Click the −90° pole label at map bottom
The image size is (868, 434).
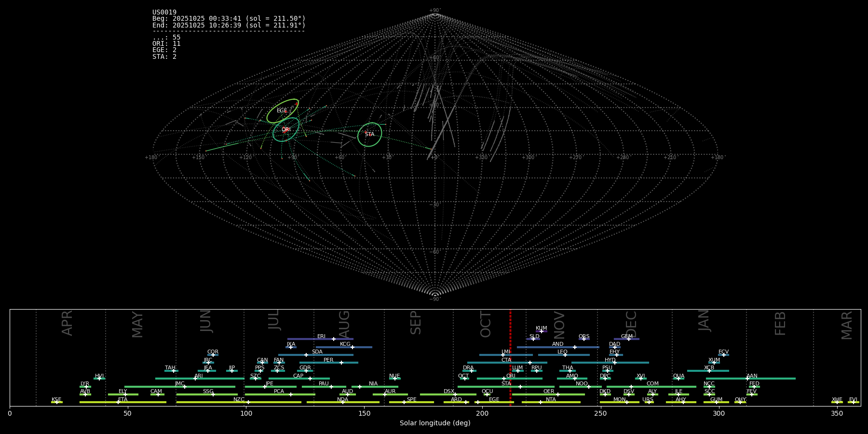pos(434,299)
